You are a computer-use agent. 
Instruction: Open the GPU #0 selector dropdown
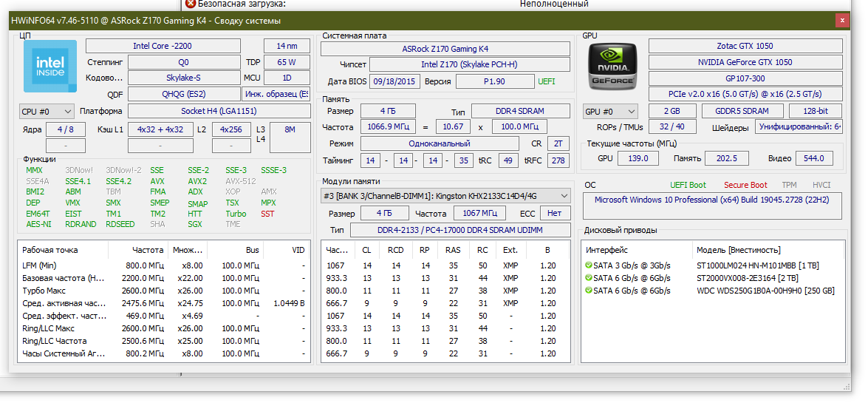(611, 112)
